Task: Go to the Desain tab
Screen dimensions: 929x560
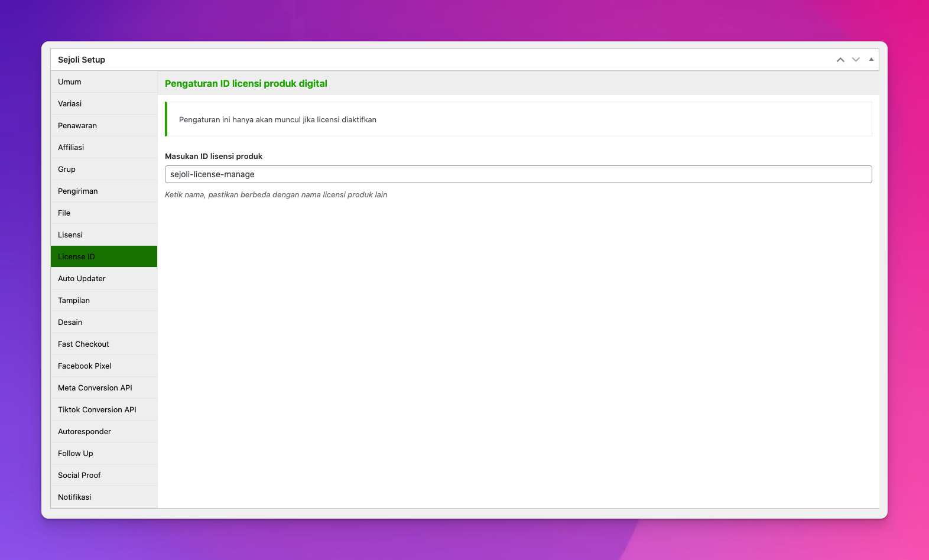Action: tap(70, 323)
